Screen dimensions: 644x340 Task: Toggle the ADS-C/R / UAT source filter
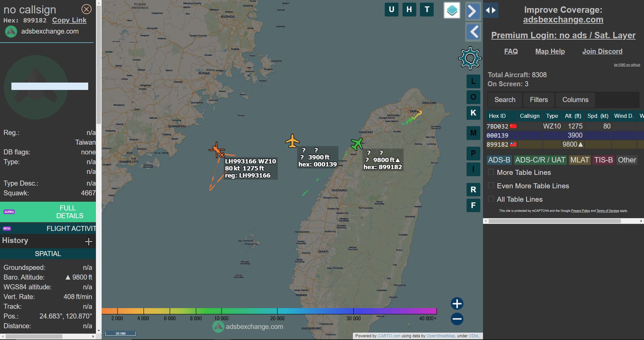(x=540, y=160)
